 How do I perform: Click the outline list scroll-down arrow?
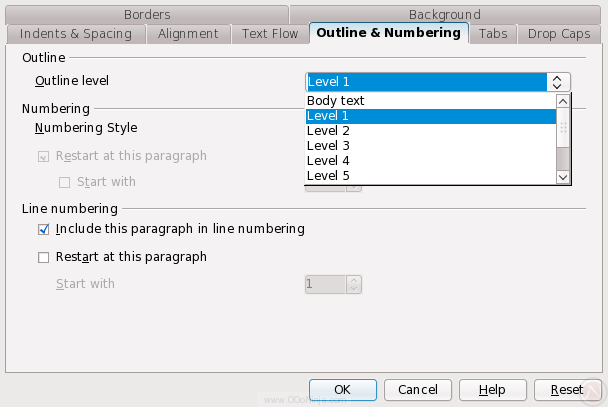563,176
